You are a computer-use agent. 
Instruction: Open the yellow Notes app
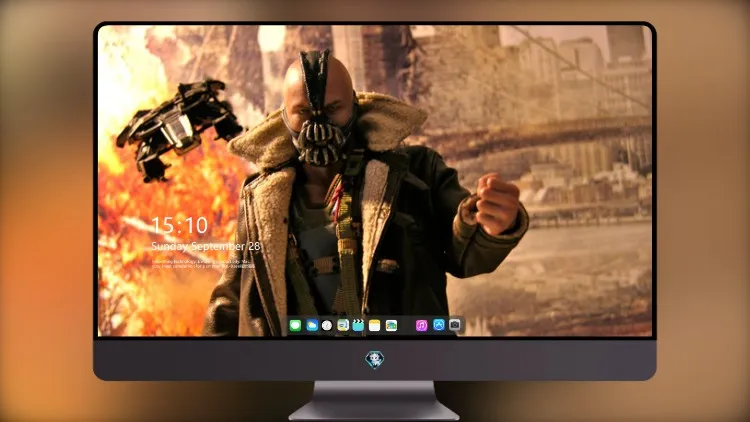pyautogui.click(x=375, y=325)
